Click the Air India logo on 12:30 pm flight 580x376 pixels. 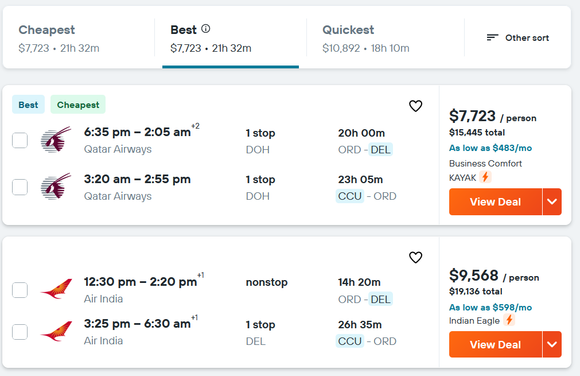[x=56, y=289]
